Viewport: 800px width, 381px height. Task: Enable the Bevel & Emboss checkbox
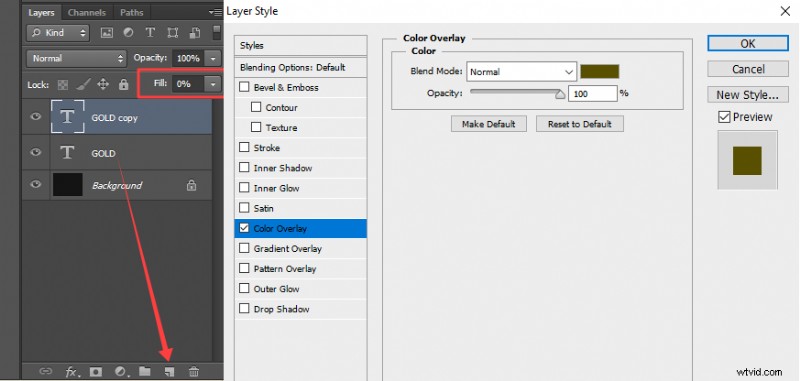click(x=244, y=87)
